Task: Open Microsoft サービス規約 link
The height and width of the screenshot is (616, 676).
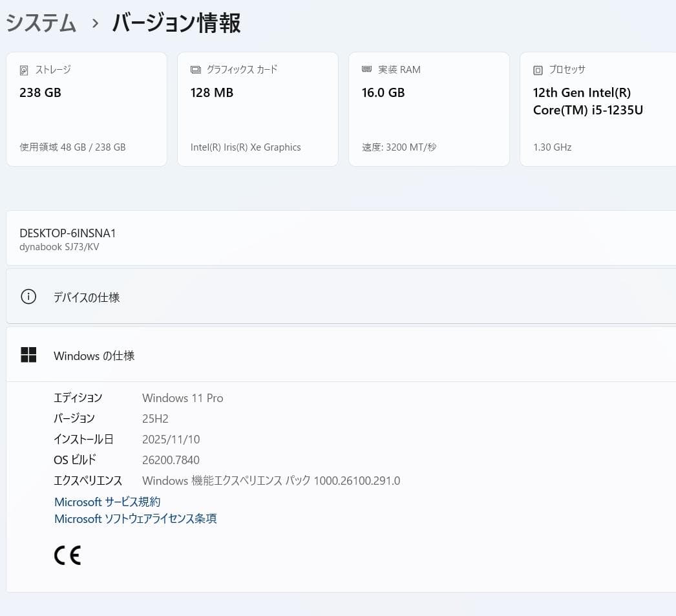Action: pos(107,502)
